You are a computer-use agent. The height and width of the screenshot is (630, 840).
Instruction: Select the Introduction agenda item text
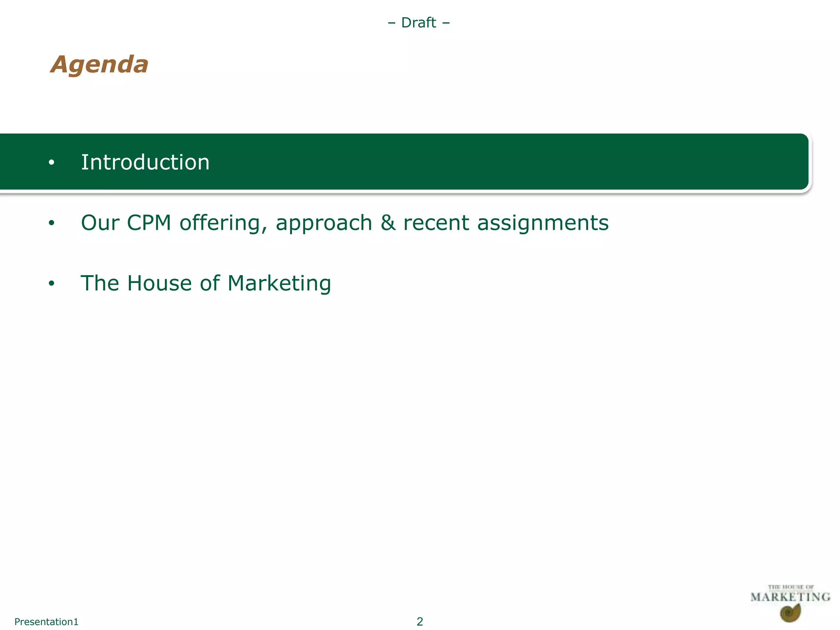pyautogui.click(x=145, y=162)
